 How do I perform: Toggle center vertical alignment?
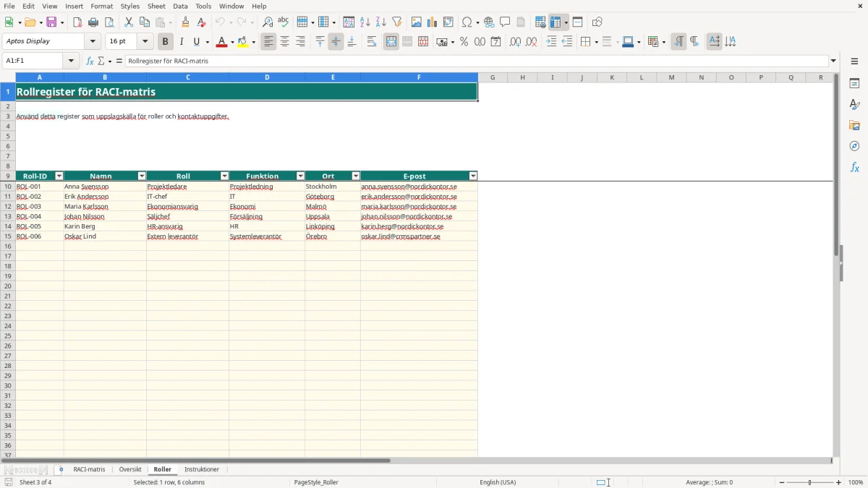336,42
